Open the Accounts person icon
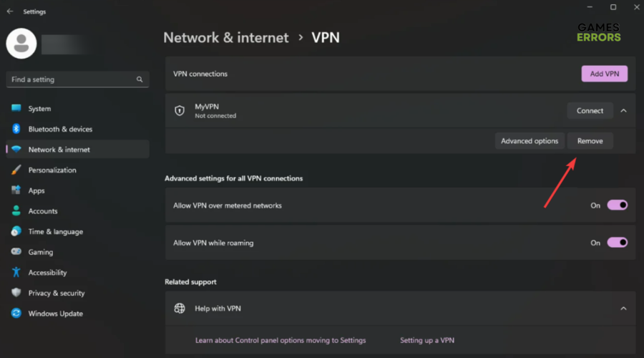 coord(16,211)
